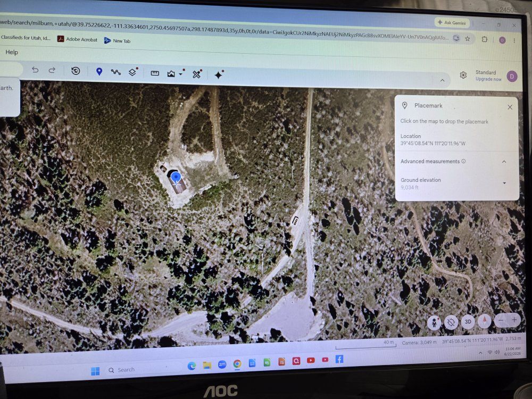Screen dimensions: 532x399
Task: Select the Measure distance ruler tool
Action: [x=155, y=73]
